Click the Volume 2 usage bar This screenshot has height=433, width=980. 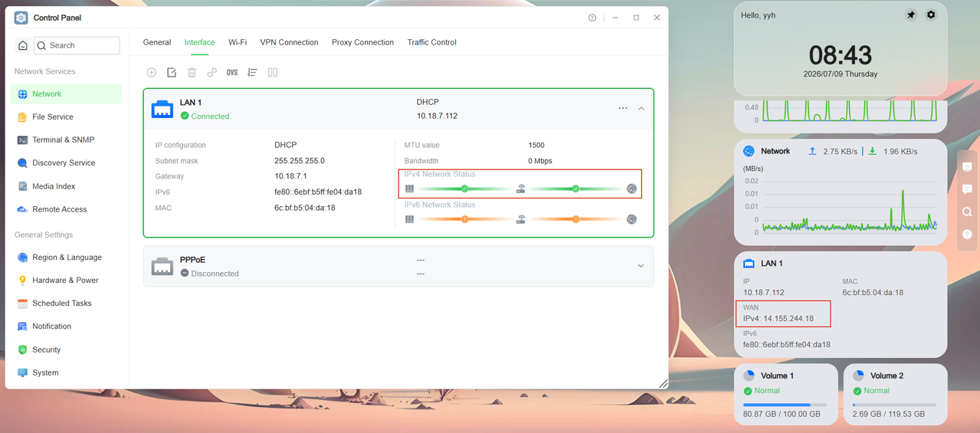point(895,405)
